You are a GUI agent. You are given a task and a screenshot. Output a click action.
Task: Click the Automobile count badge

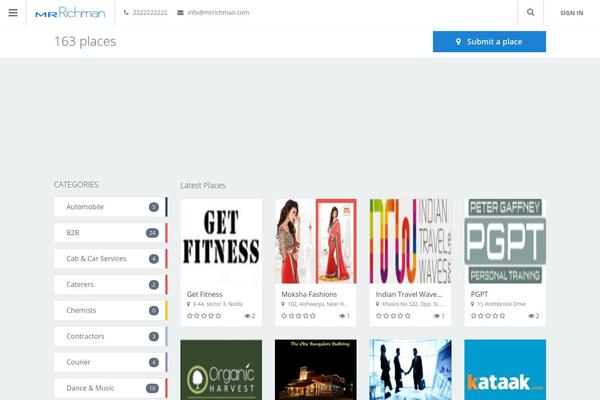(154, 207)
